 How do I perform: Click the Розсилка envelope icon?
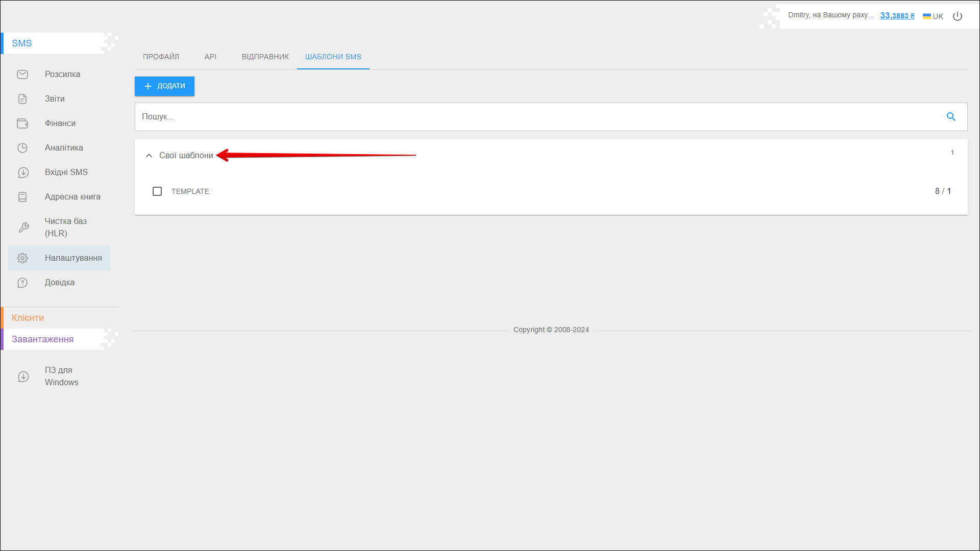tap(22, 74)
